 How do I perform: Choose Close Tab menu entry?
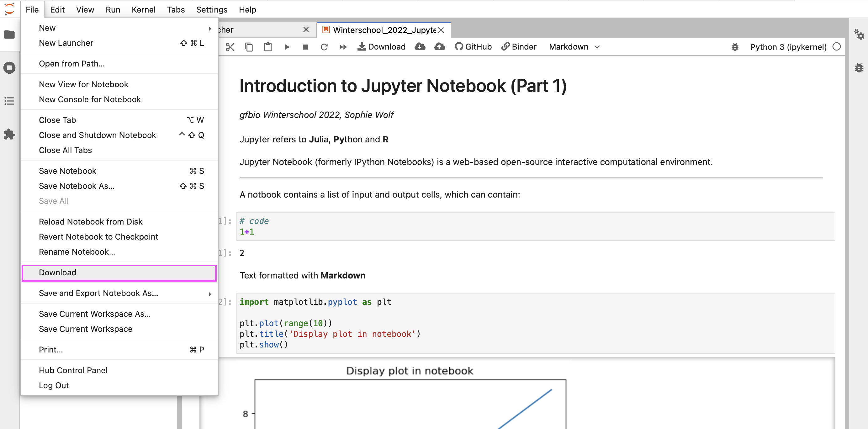[x=119, y=120]
